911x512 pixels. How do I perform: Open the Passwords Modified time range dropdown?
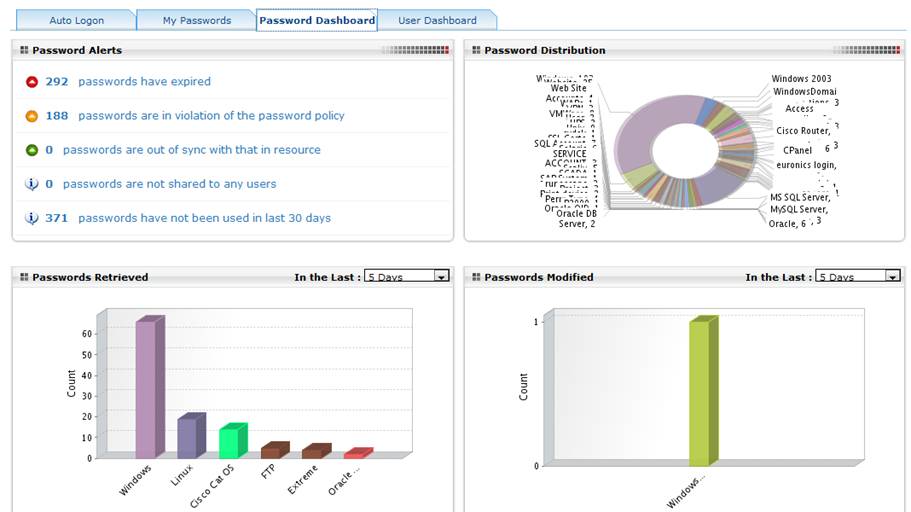(x=858, y=276)
